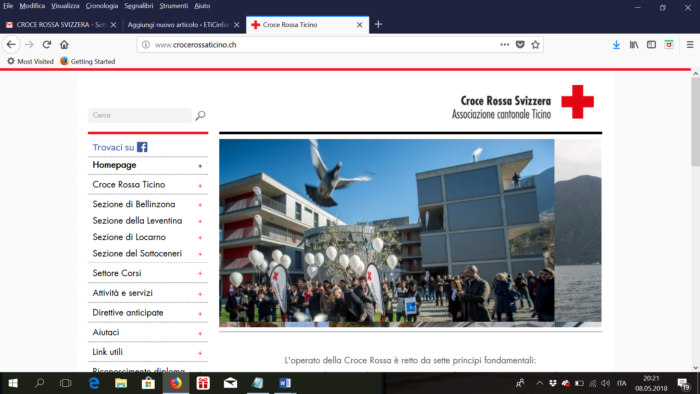Expand the Homepage menu plus sign
This screenshot has width=700, height=394.
click(x=200, y=166)
